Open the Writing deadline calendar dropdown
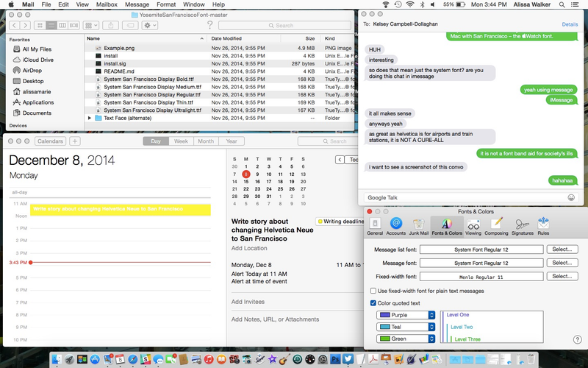Image resolution: width=588 pixels, height=368 pixels. click(x=340, y=222)
